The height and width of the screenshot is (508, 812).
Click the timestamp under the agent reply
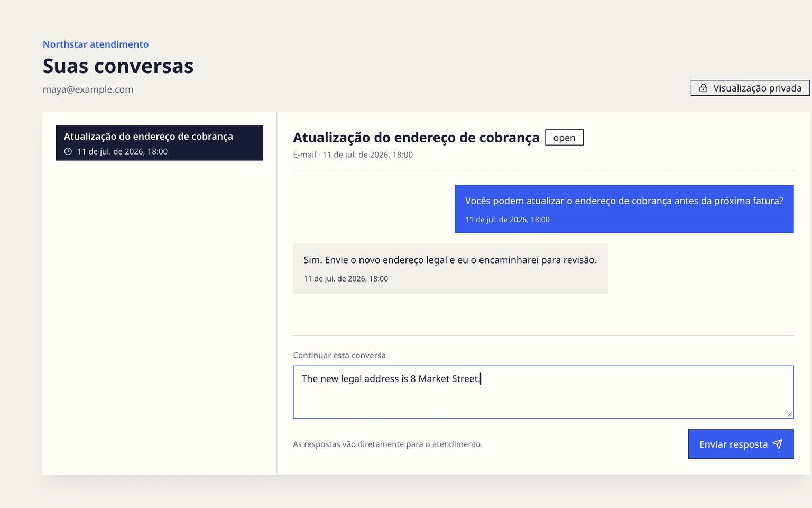point(346,279)
